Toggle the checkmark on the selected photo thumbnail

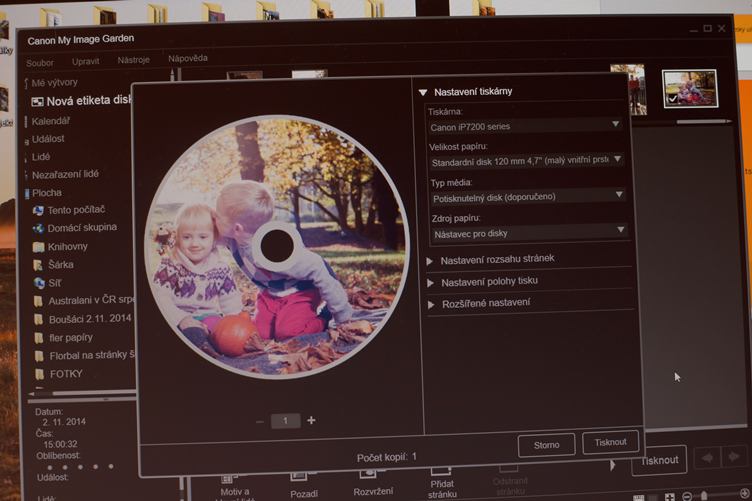point(673,98)
